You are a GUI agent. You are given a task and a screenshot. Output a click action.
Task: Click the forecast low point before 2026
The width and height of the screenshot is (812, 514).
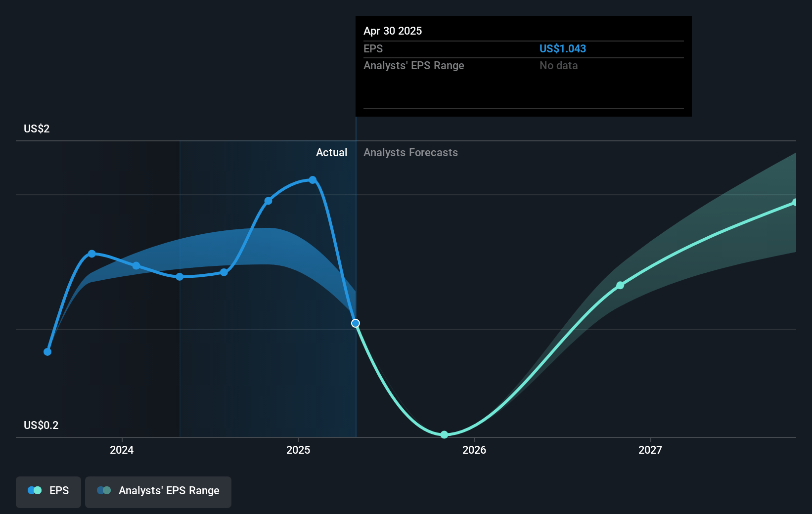pyautogui.click(x=444, y=434)
